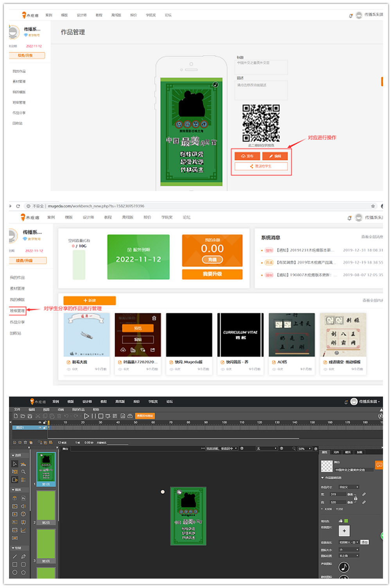The height and width of the screenshot is (588, 392).
Task: Click the Ps import icon in the 媒体 section
Action: point(23,498)
